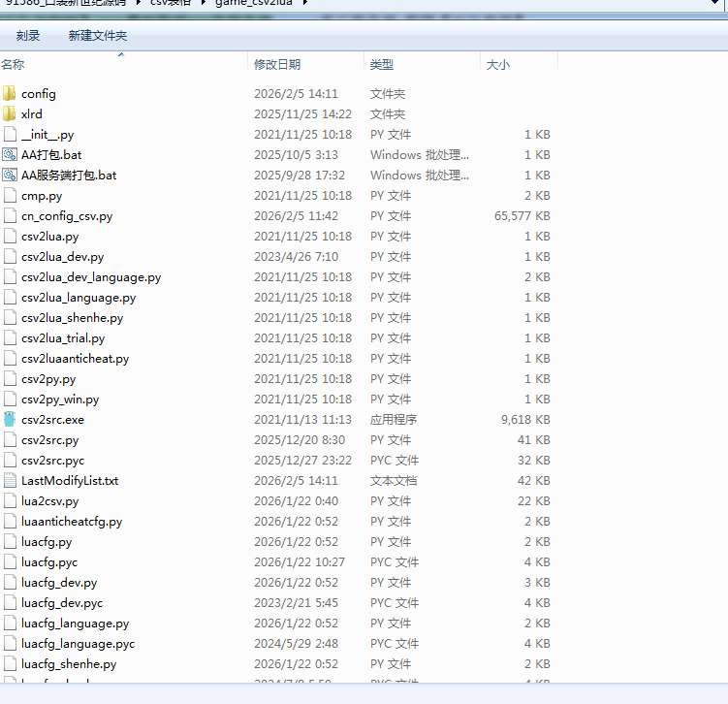The height and width of the screenshot is (704, 728).
Task: Sort files by 修改日期 column header
Action: point(277,65)
